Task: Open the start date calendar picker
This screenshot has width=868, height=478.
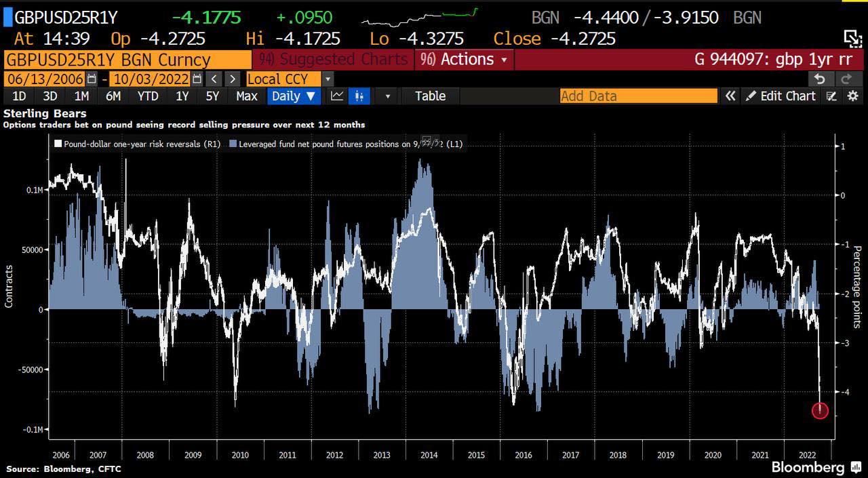Action: (92, 79)
